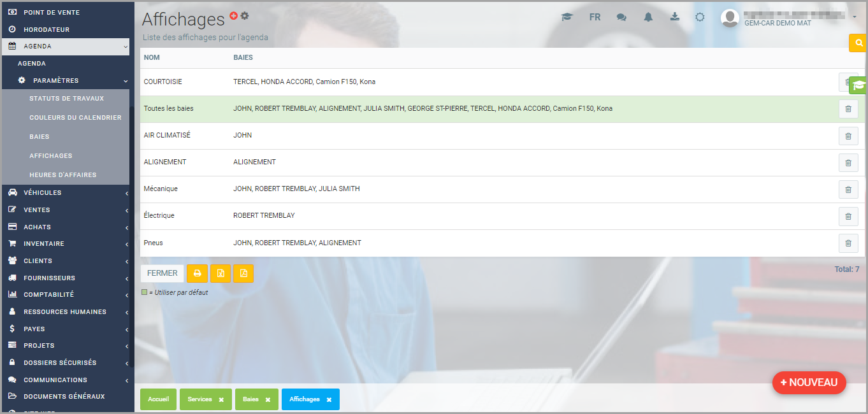Click the red plus icon beside Affichages title
868x414 pixels.
click(x=234, y=16)
